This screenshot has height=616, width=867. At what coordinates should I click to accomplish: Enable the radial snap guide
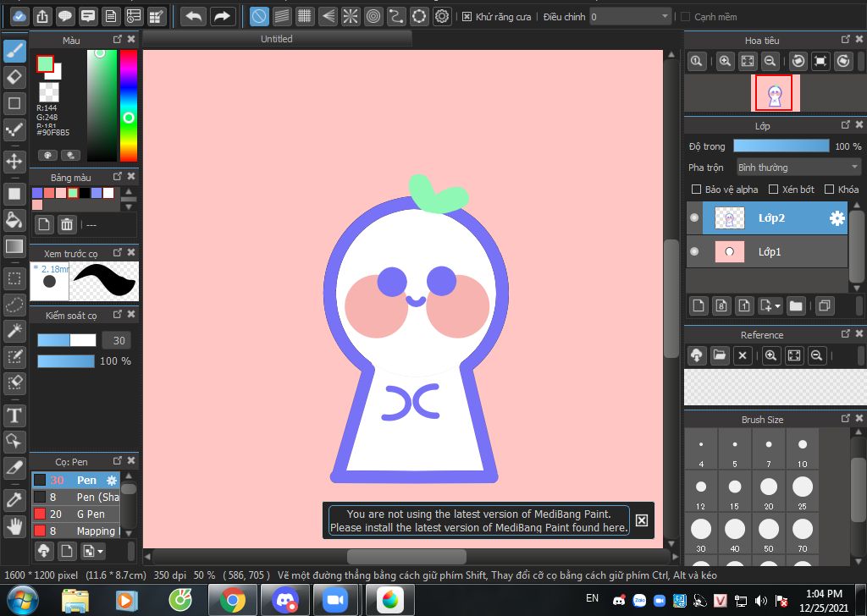[x=350, y=16]
